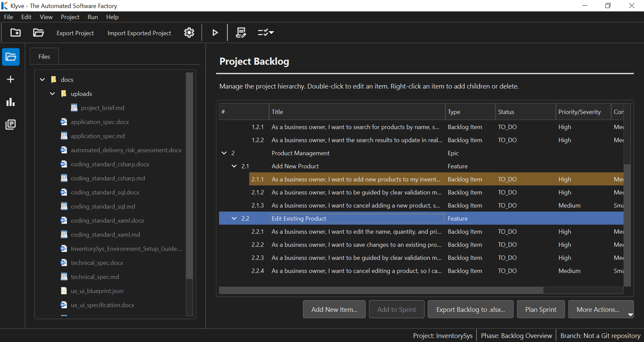Image resolution: width=644 pixels, height=342 pixels.
Task: Run the workflow using the play icon
Action: coord(215,33)
